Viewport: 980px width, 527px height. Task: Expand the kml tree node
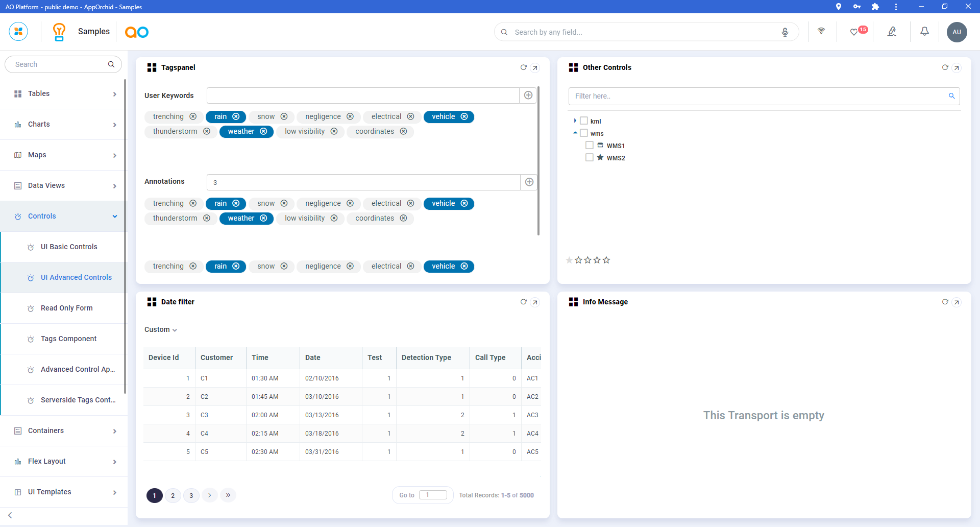click(x=575, y=121)
